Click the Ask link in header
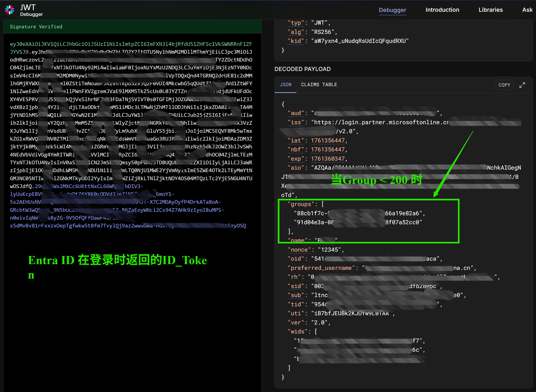The height and width of the screenshot is (392, 536). point(527,10)
